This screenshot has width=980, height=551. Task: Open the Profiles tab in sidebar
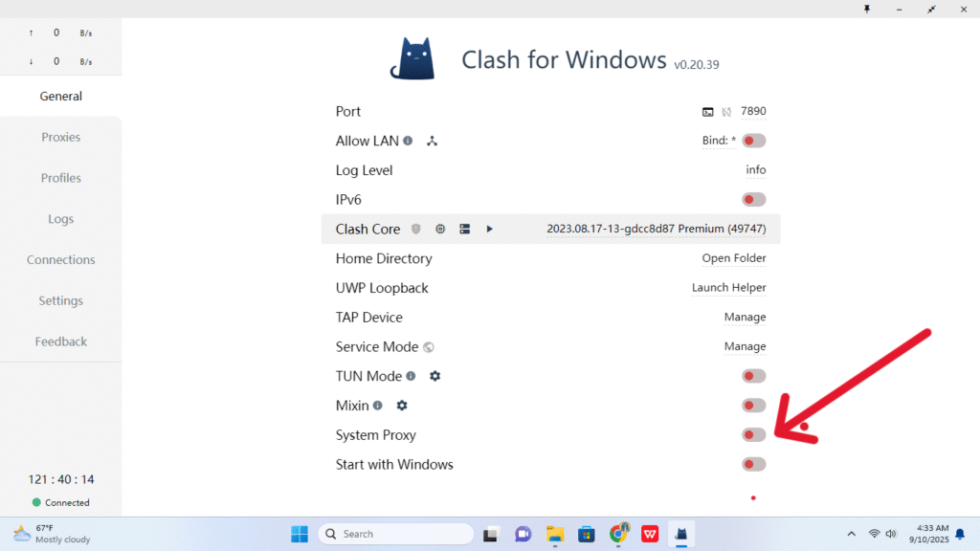click(x=60, y=178)
